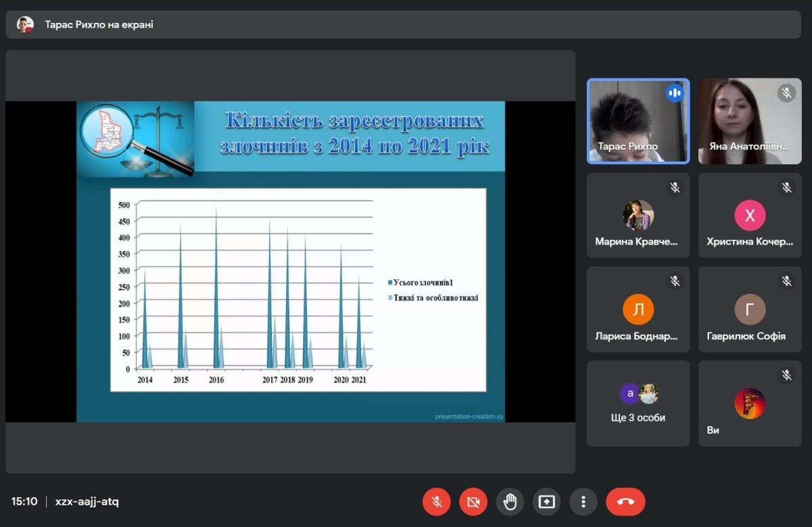Click the present screen icon
Viewport: 812px width, 527px height.
(x=546, y=502)
